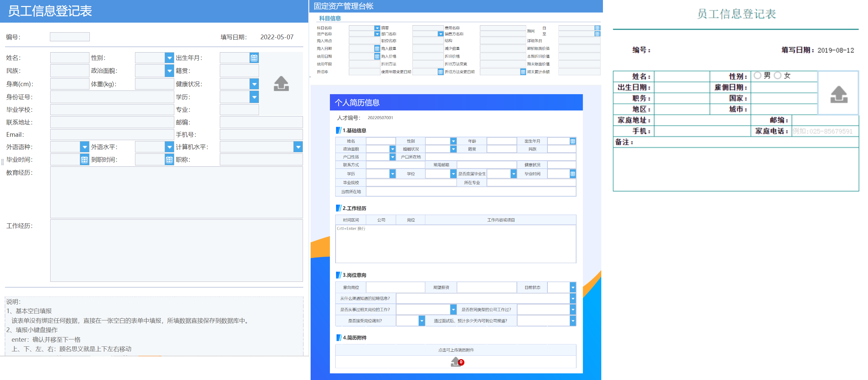The height and width of the screenshot is (380, 868).
Task: Expand 政治面貌 dropdown in left form
Action: (170, 71)
